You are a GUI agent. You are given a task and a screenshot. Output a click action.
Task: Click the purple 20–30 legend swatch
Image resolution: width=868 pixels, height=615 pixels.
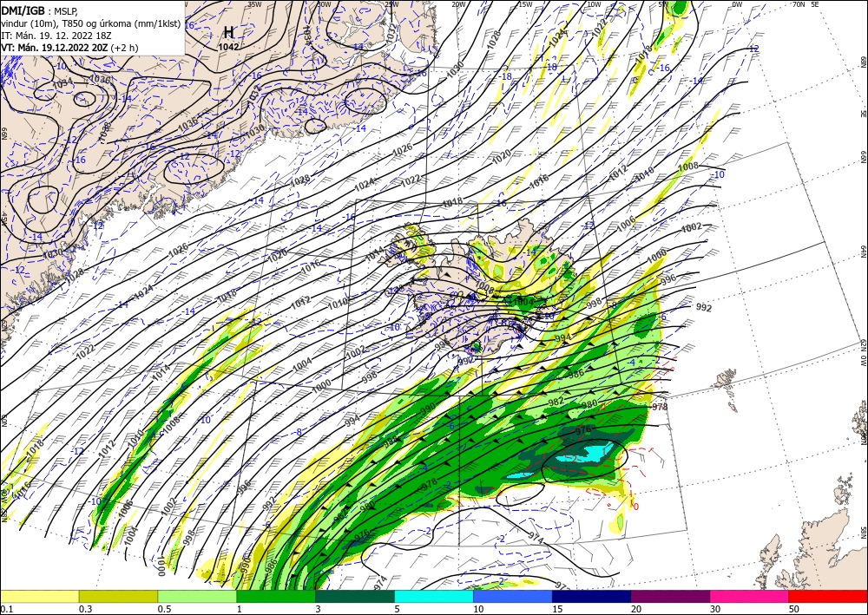(x=670, y=597)
